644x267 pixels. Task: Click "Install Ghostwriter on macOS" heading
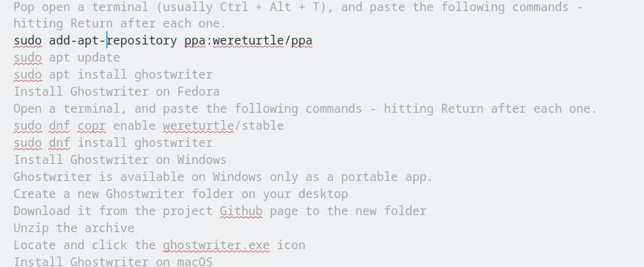tap(113, 262)
